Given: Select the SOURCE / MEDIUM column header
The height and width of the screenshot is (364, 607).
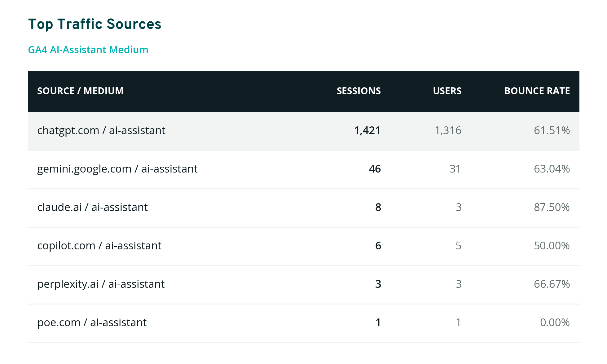Looking at the screenshot, I should (x=80, y=91).
